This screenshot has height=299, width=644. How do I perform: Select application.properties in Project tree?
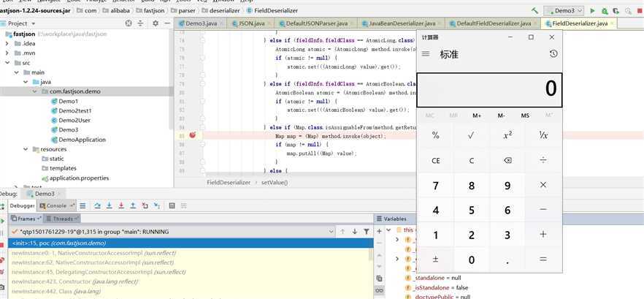click(x=79, y=178)
